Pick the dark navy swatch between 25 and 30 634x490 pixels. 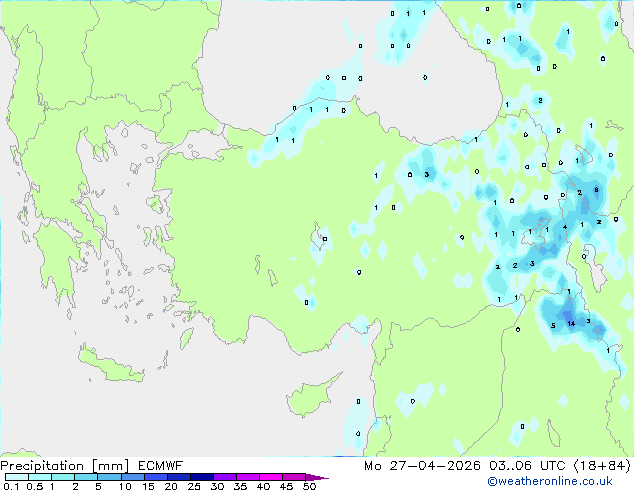202,477
